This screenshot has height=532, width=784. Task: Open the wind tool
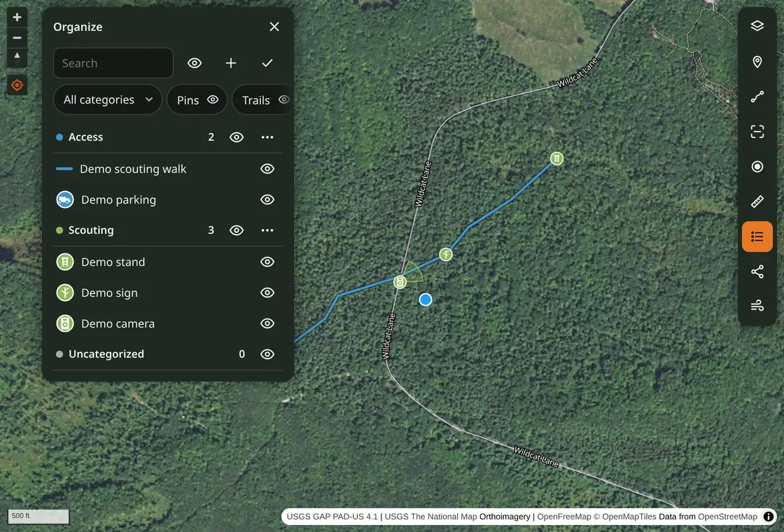click(757, 305)
